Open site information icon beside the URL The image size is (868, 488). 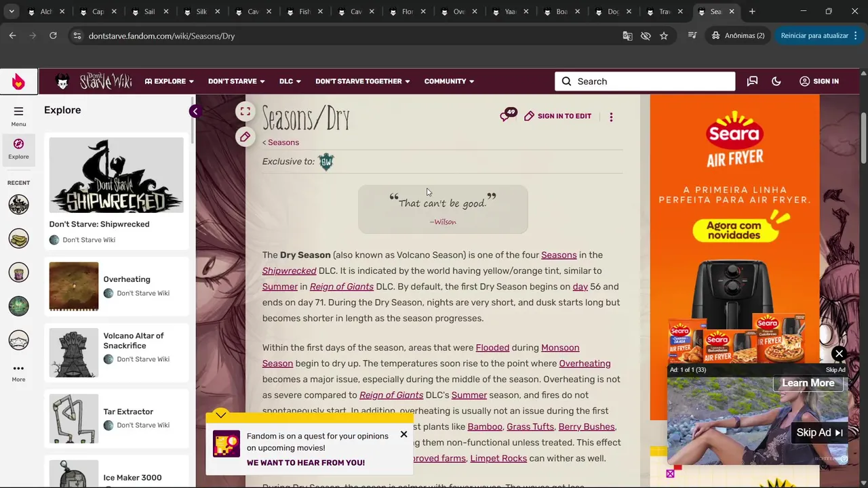[77, 36]
